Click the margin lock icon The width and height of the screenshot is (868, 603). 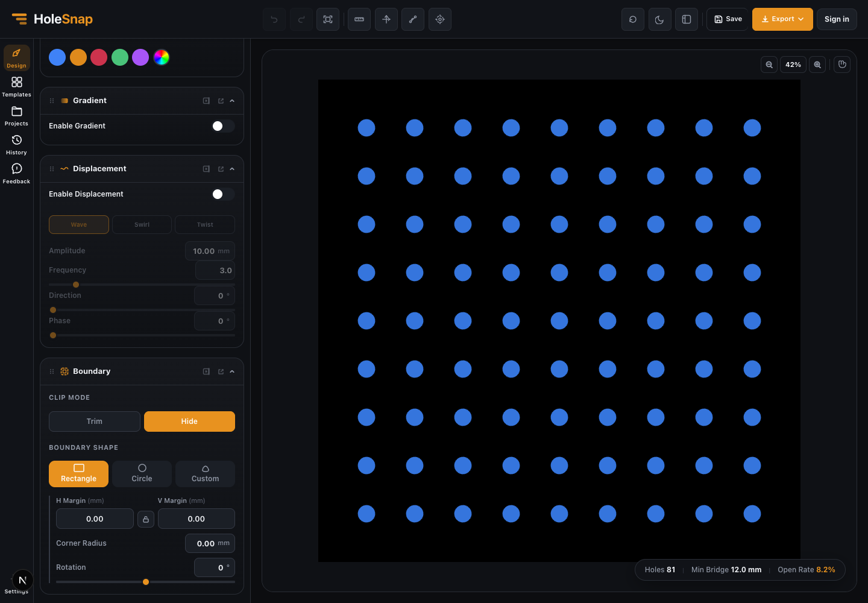pyautogui.click(x=146, y=519)
